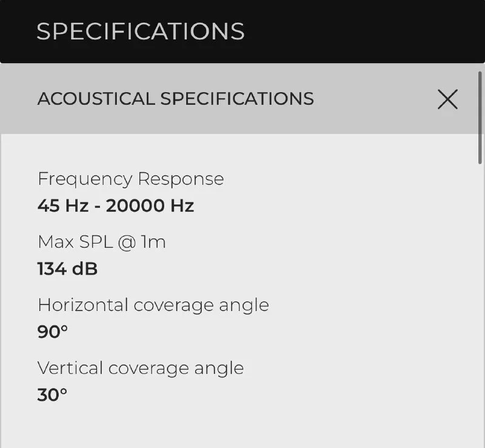Click the word ACOUSTICAL in the section header
This screenshot has height=448, width=485.
coord(96,99)
